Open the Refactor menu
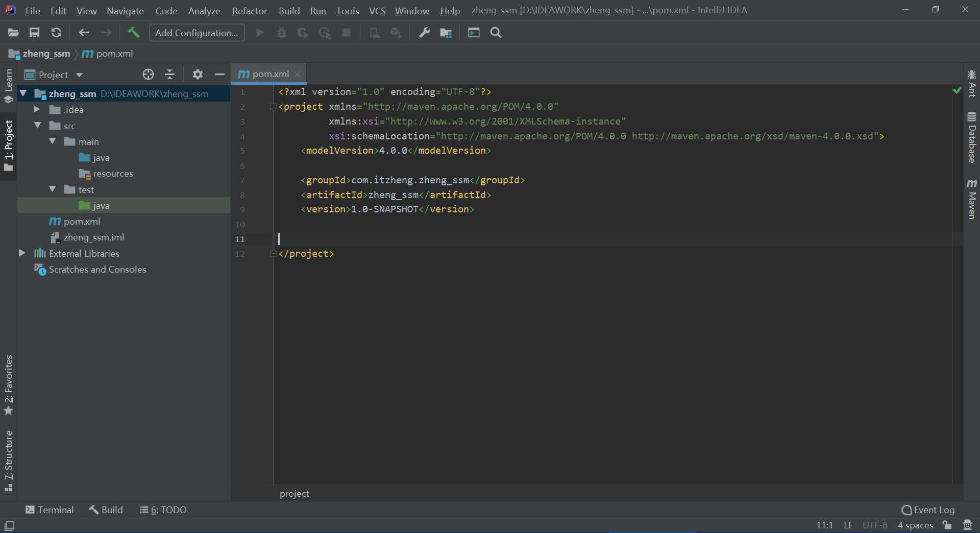 pos(249,11)
